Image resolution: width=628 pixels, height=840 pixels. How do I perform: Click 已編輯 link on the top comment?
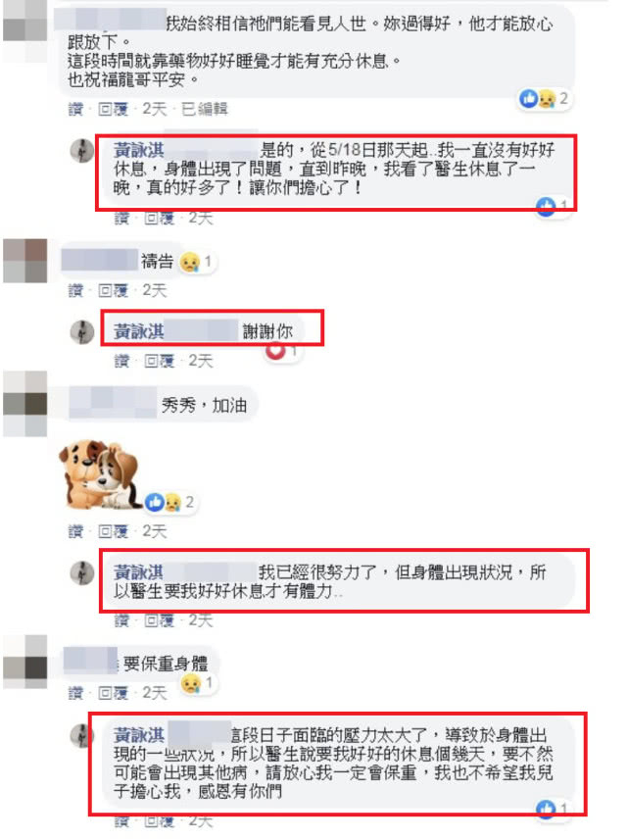click(x=205, y=109)
